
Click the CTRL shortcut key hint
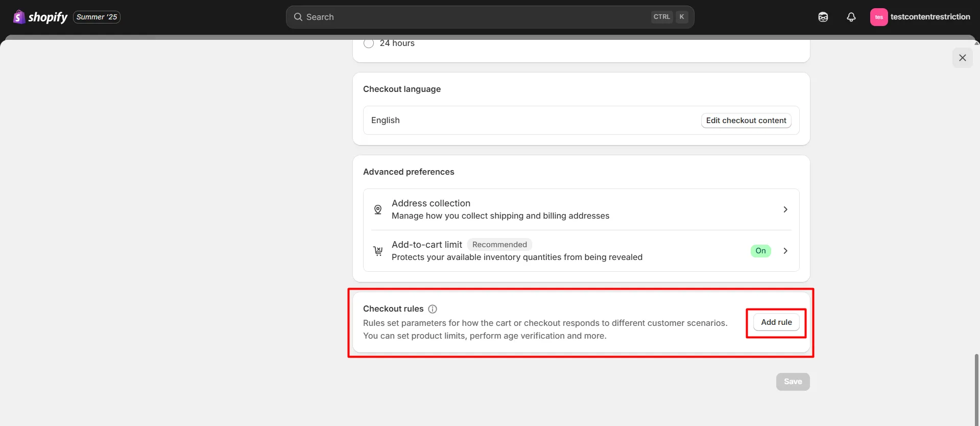(662, 17)
